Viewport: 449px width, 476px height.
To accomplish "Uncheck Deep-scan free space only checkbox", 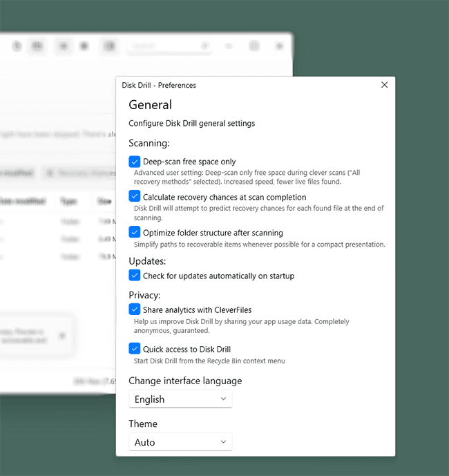I will click(135, 162).
